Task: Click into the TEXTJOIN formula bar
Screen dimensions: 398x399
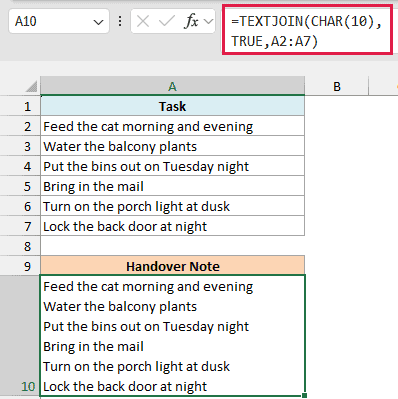Action: click(307, 31)
